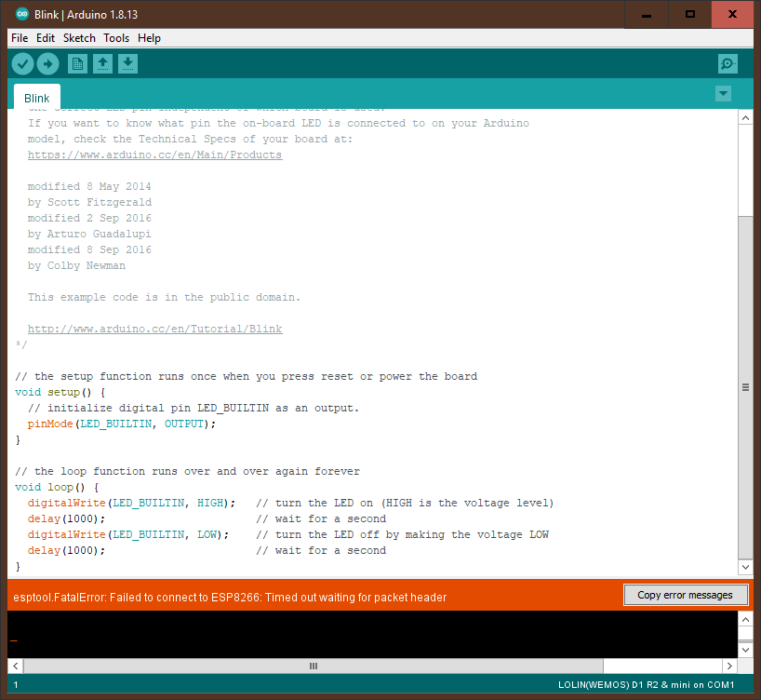Click the Copy error messages button
The image size is (761, 700).
tap(685, 595)
